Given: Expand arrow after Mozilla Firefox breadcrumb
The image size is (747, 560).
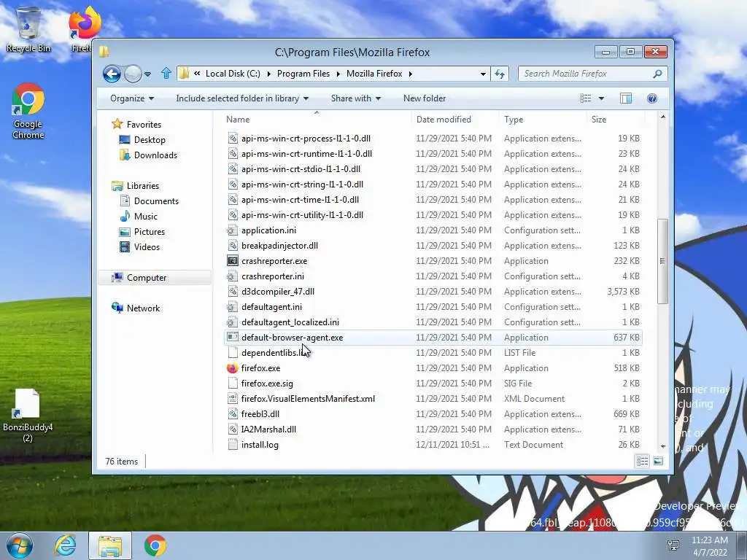Looking at the screenshot, I should (x=410, y=74).
